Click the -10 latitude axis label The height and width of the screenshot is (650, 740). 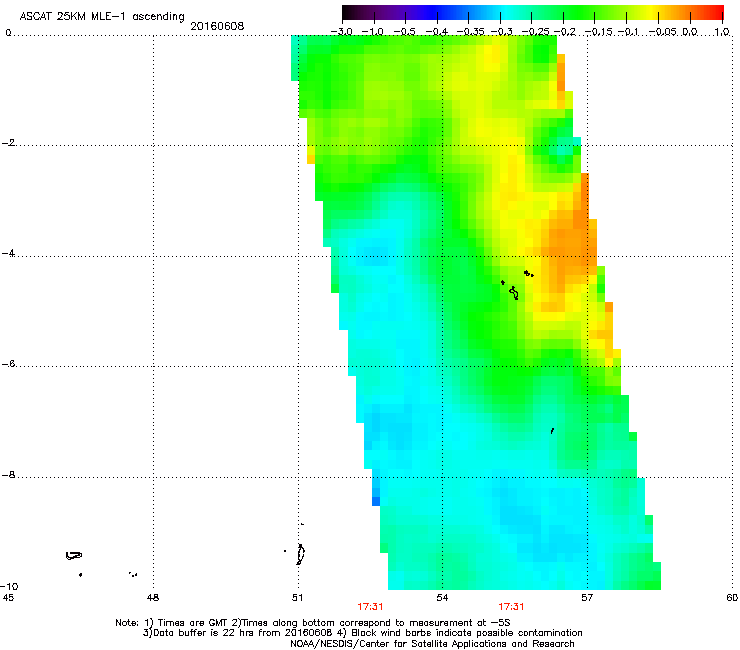click(x=9, y=586)
